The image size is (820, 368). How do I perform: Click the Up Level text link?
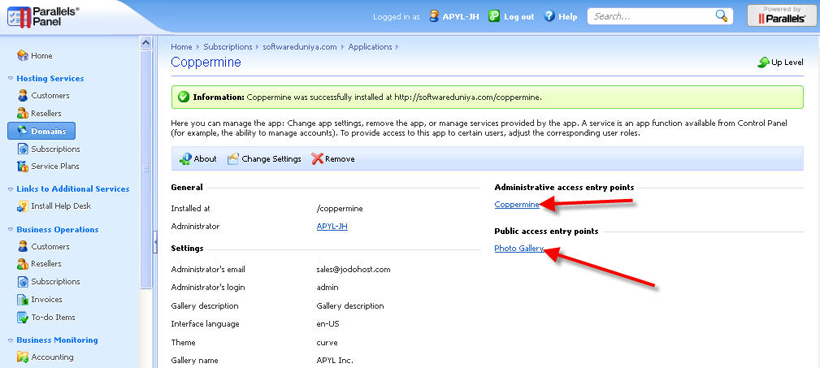pyautogui.click(x=788, y=62)
